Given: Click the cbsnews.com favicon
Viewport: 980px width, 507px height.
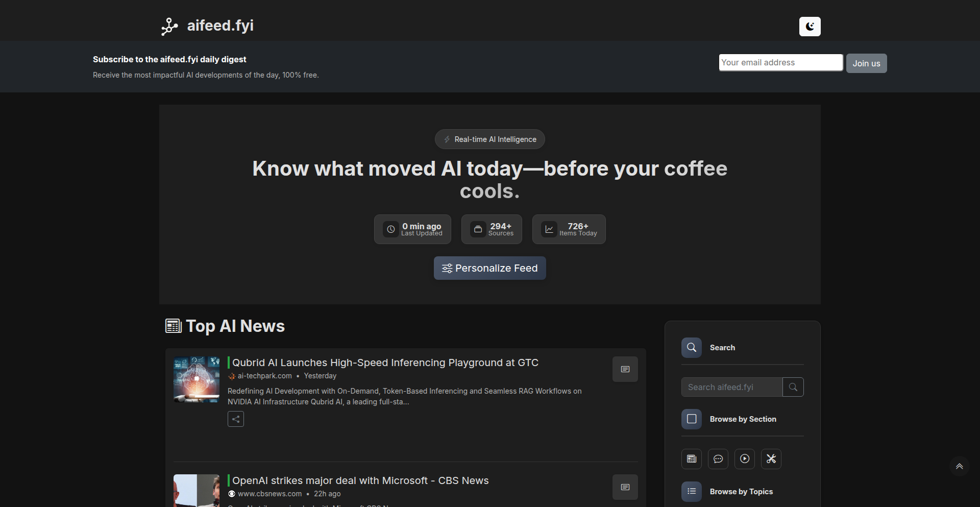Looking at the screenshot, I should (x=232, y=494).
